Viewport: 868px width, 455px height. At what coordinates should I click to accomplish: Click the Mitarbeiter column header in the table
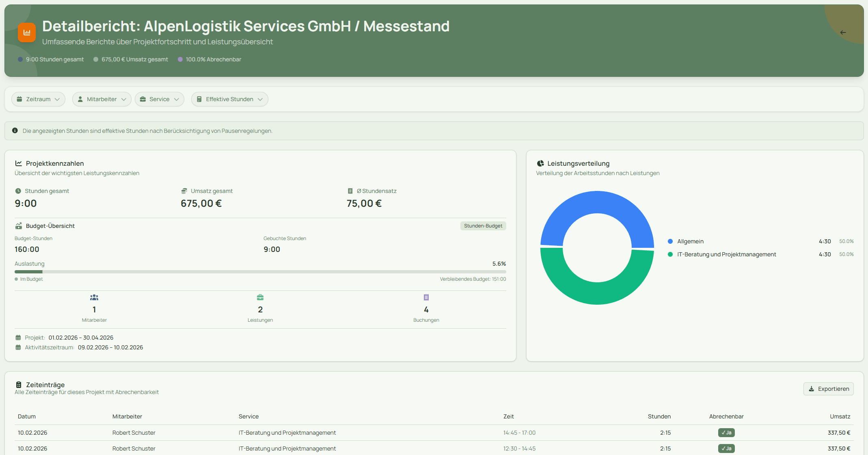tap(127, 416)
